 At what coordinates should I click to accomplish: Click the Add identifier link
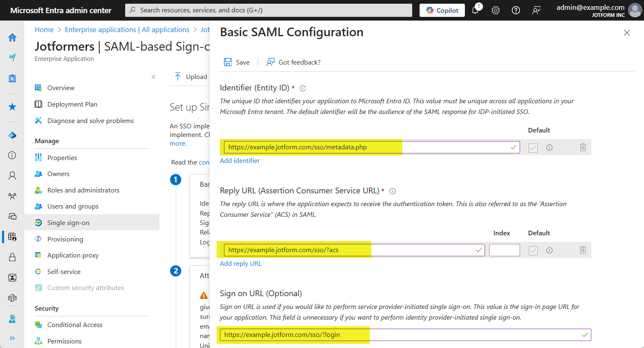click(240, 160)
